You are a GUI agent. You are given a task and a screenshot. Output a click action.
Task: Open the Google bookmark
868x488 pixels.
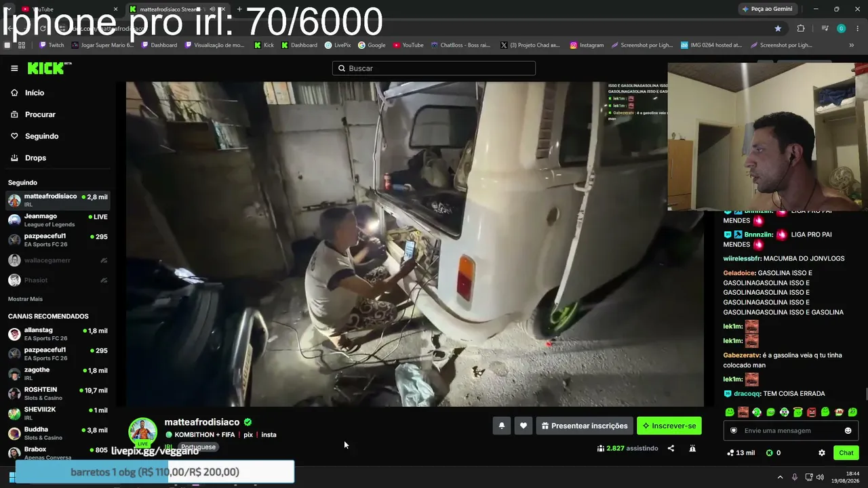pyautogui.click(x=372, y=45)
